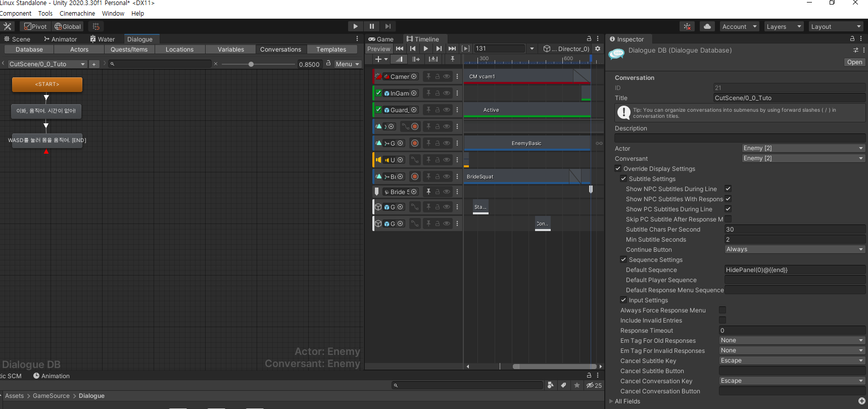Open Em Tag For Old Responses dropdown

(792, 340)
